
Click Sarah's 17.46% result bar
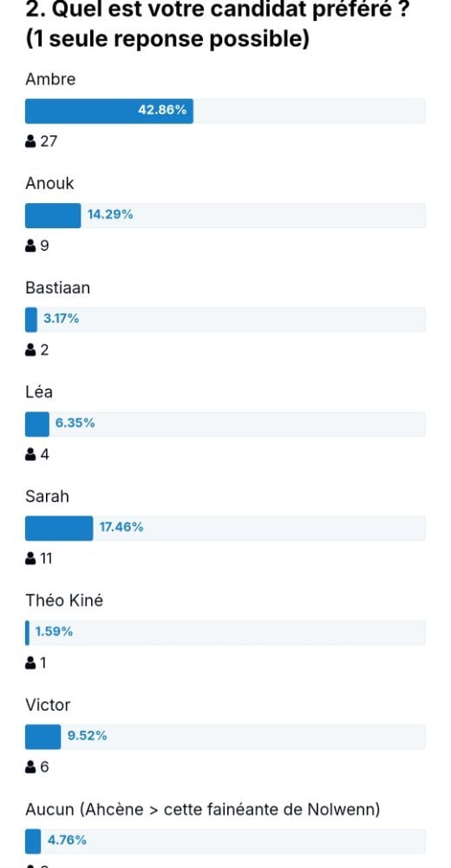[x=225, y=528]
